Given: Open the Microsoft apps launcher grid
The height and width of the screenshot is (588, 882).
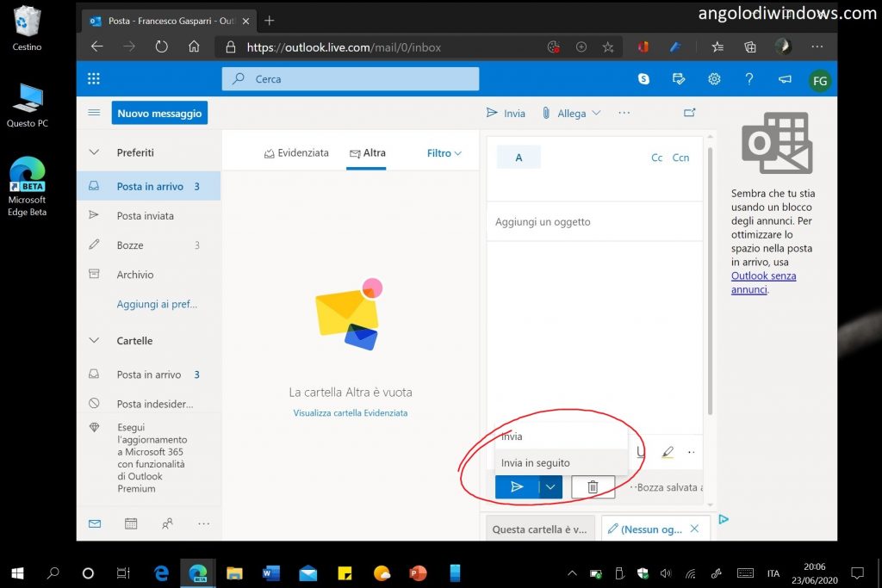Looking at the screenshot, I should [94, 79].
